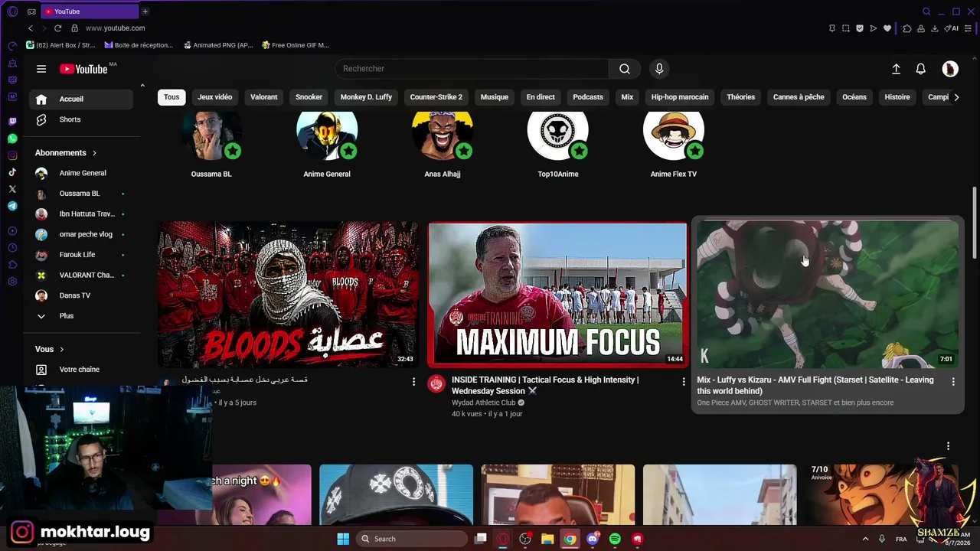
Task: Select the Tous filter chip
Action: click(171, 97)
